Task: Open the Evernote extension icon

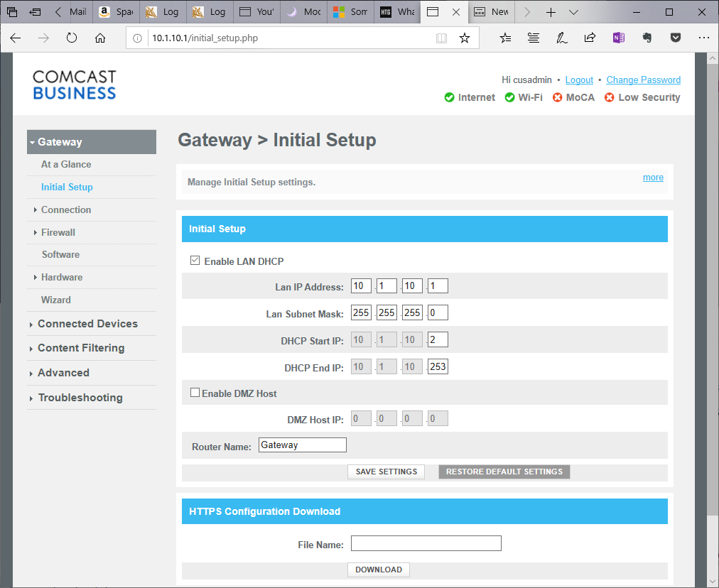Action: 647,38
